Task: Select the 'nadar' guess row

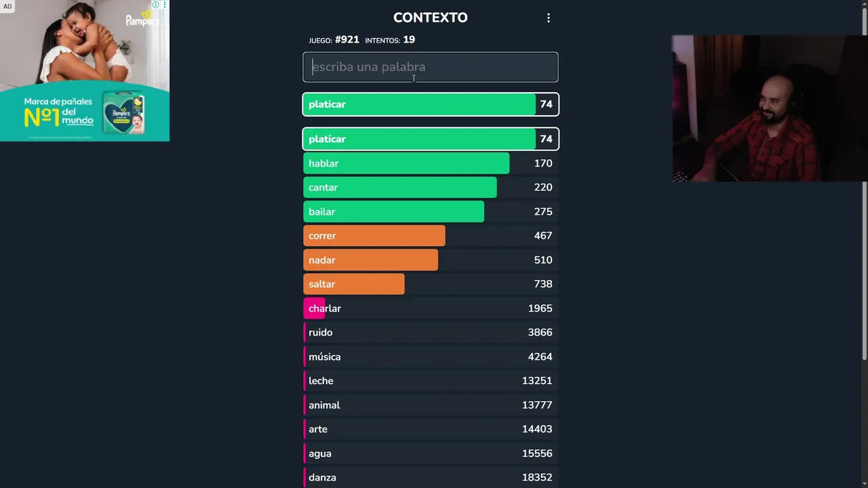Action: pos(431,260)
